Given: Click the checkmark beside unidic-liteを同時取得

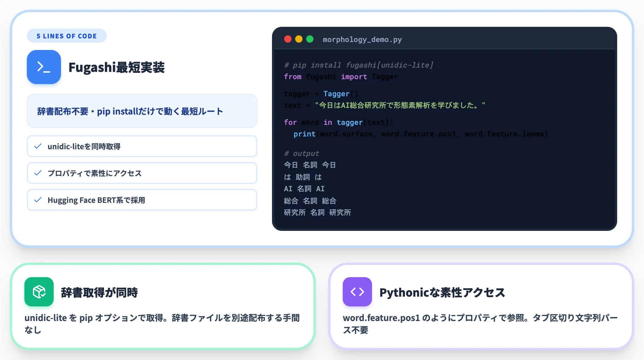Looking at the screenshot, I should [38, 146].
